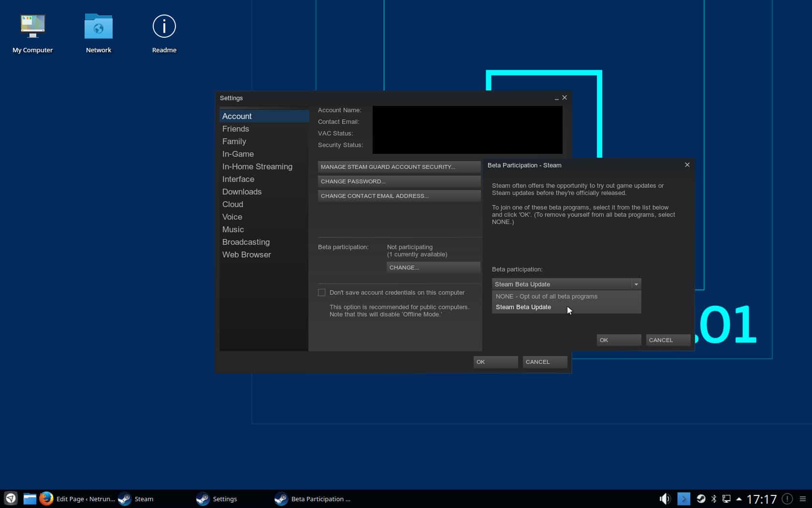Open the network display tray icon
812x508 pixels.
(726, 498)
